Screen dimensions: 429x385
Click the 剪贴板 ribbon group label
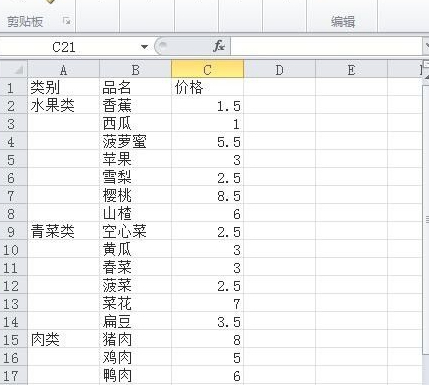click(25, 22)
